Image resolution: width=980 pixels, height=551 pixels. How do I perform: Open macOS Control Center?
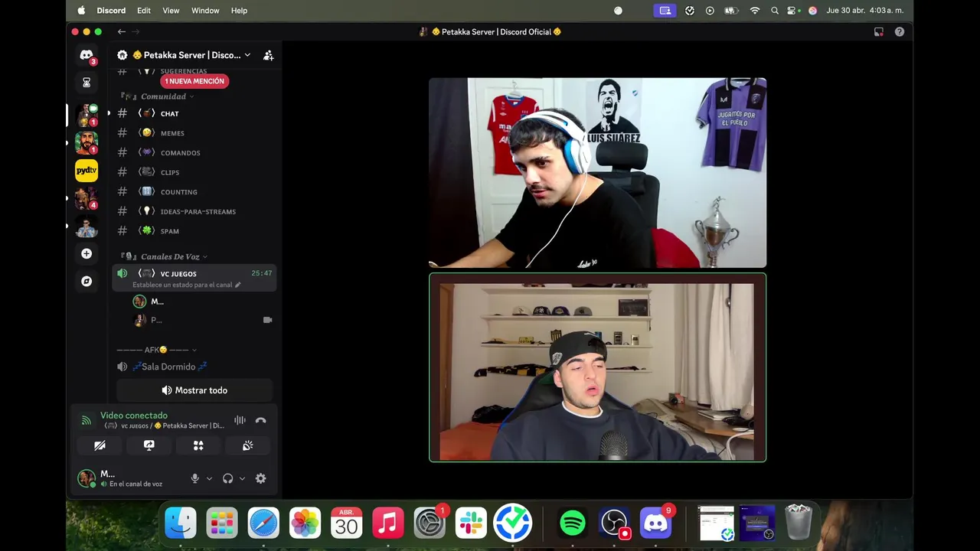click(793, 11)
